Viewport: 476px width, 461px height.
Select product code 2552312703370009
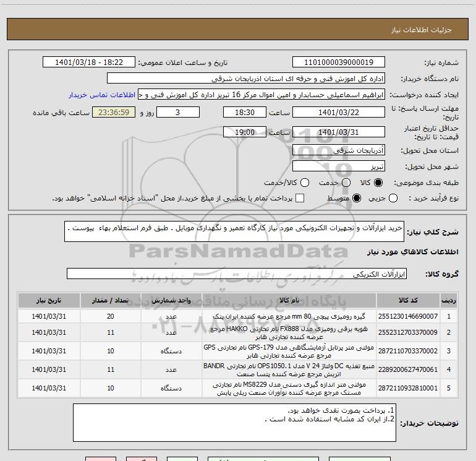pyautogui.click(x=408, y=332)
